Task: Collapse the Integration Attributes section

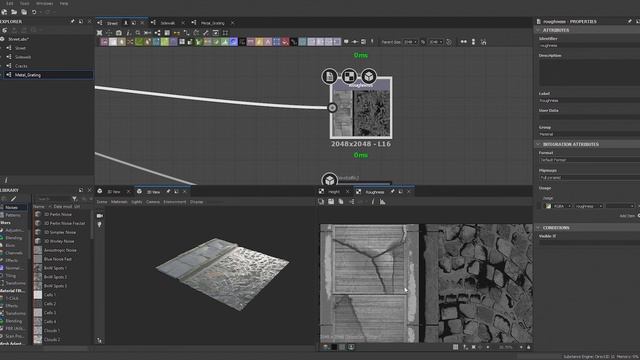Action: (538, 144)
